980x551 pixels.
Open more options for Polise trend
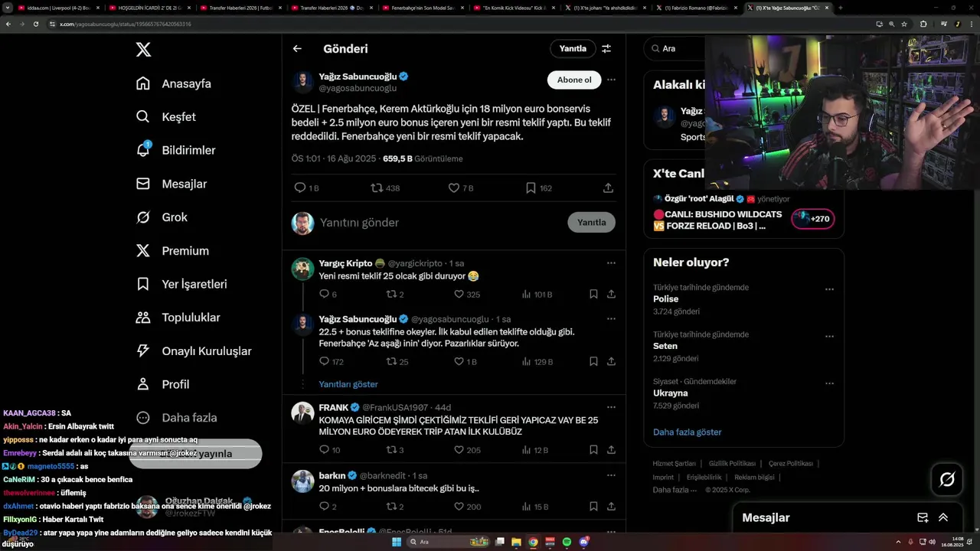[829, 289]
